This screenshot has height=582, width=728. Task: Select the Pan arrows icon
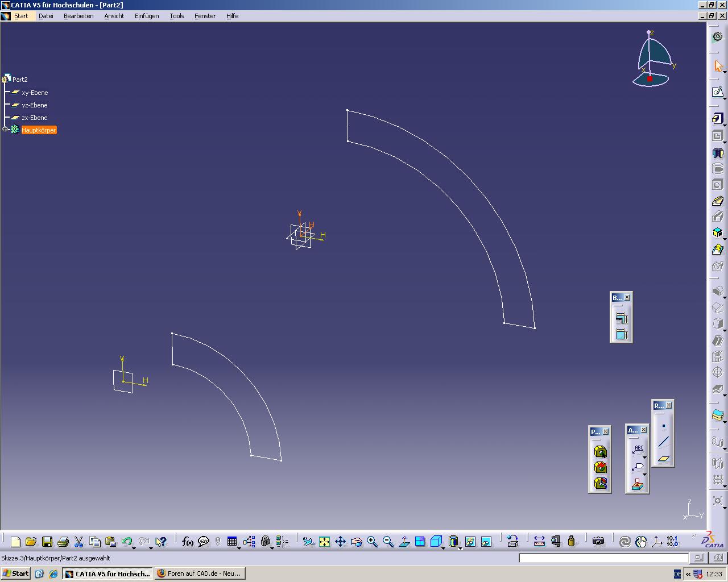click(340, 542)
